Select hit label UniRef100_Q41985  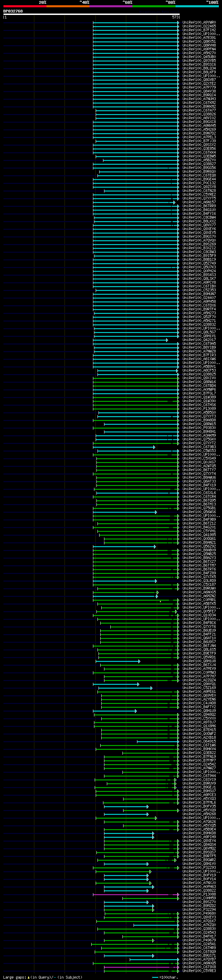[199, 535]
